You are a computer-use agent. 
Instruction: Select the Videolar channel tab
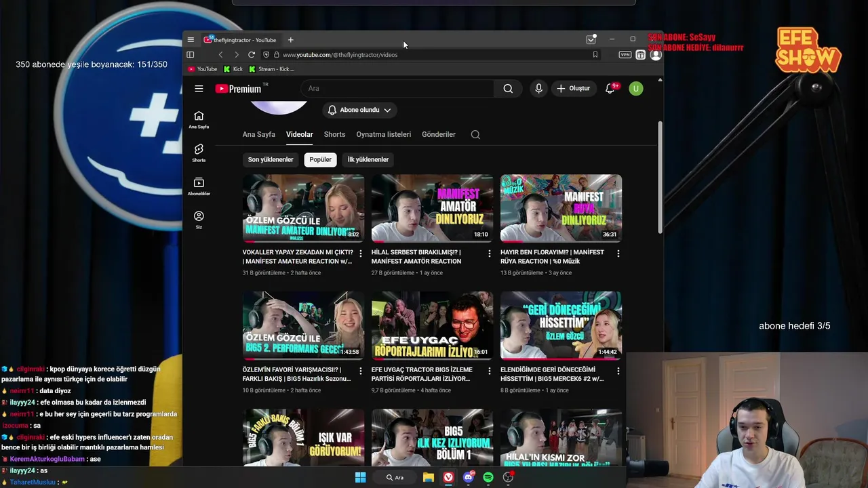click(x=300, y=134)
